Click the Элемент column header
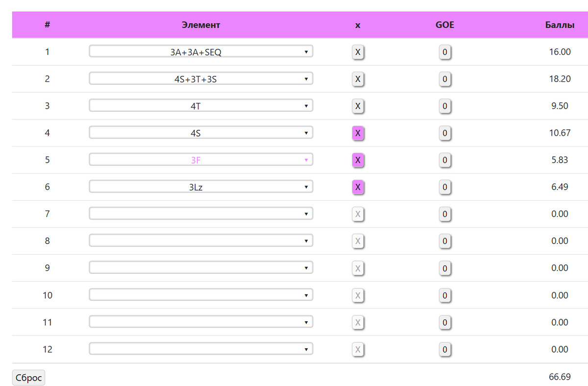The height and width of the screenshot is (386, 588). (x=201, y=25)
